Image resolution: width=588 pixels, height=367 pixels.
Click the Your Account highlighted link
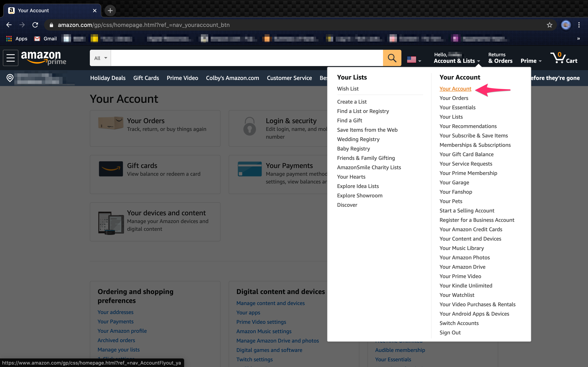455,88
